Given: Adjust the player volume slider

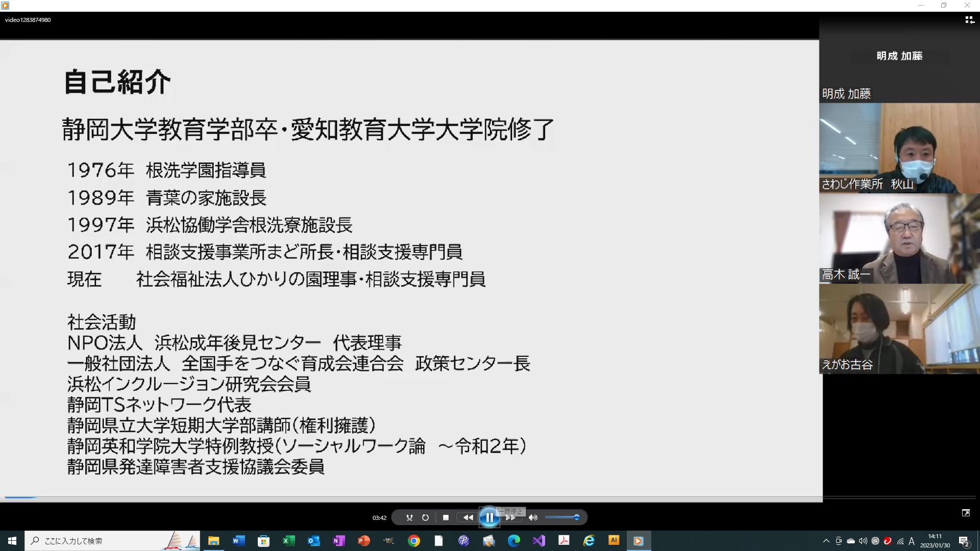Looking at the screenshot, I should (561, 517).
